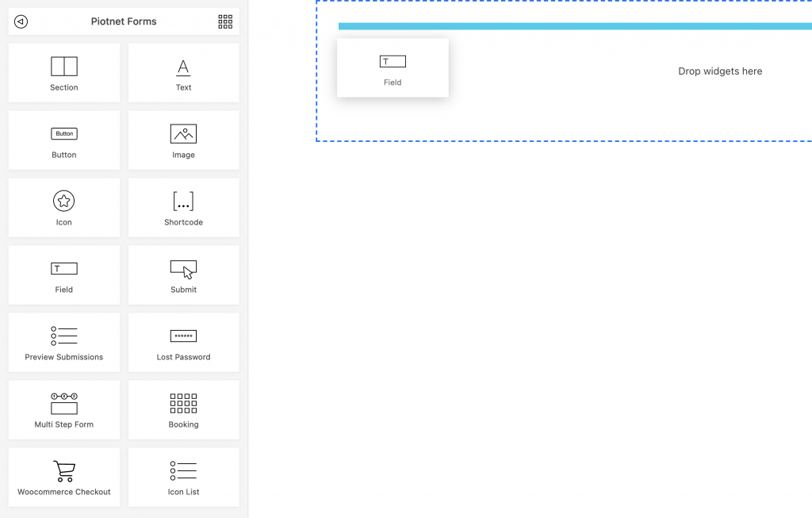Pick the Image widget

click(x=183, y=140)
